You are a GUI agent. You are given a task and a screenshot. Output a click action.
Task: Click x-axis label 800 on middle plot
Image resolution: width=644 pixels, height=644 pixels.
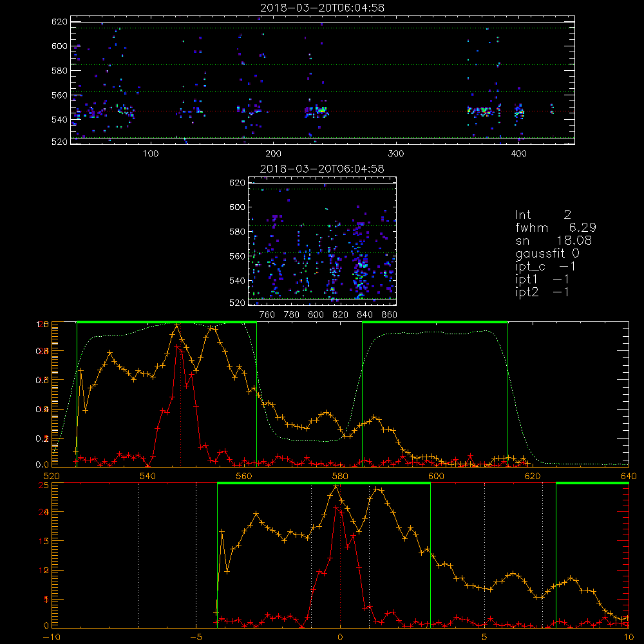316,315
